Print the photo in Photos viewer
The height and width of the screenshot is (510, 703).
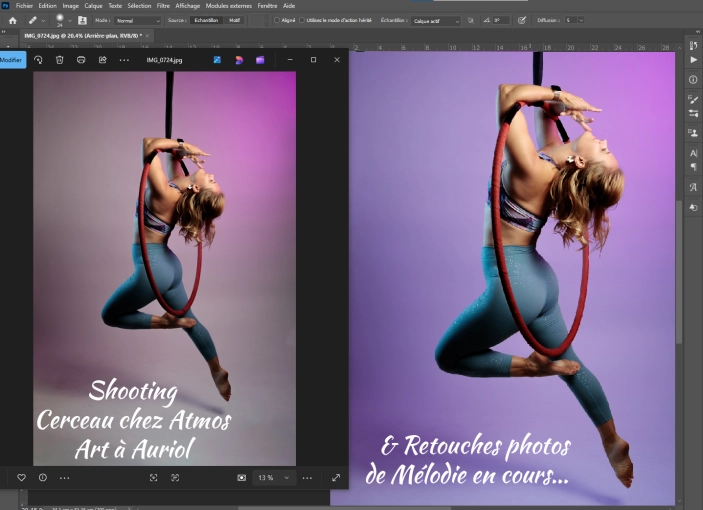pyautogui.click(x=81, y=60)
